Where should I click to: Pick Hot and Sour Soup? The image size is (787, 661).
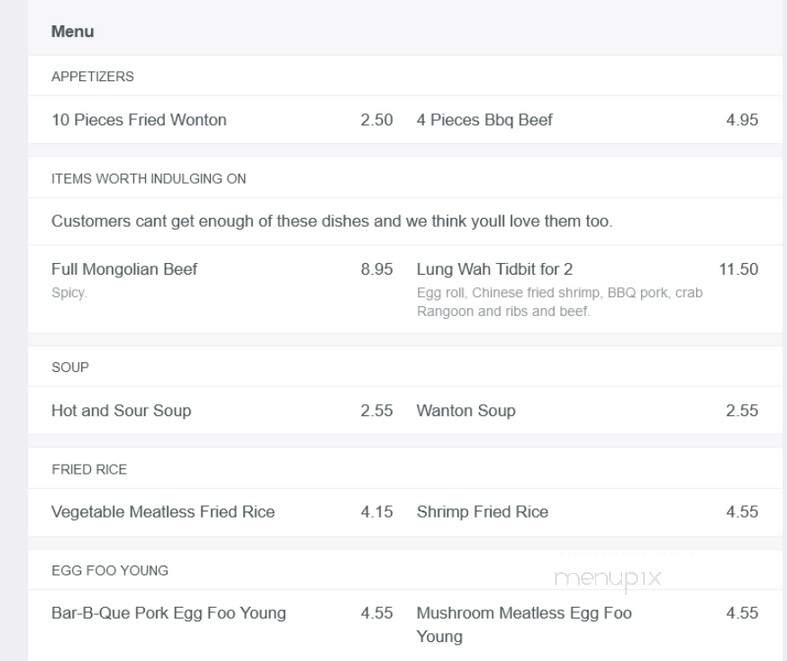(121, 410)
